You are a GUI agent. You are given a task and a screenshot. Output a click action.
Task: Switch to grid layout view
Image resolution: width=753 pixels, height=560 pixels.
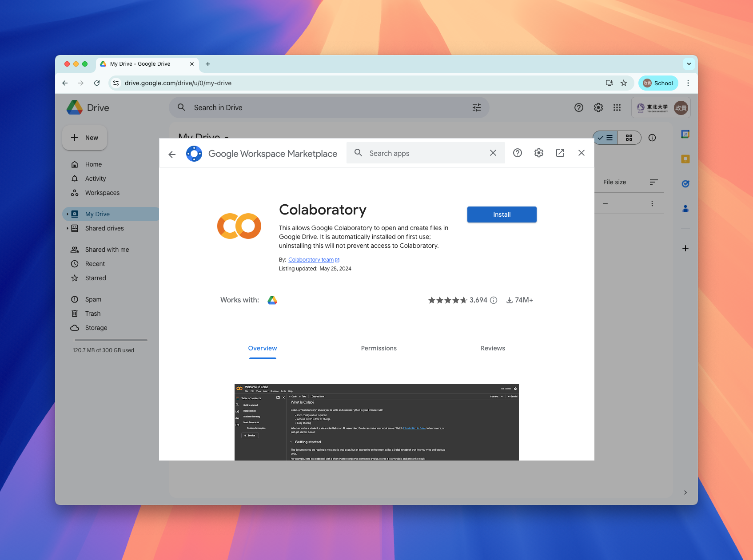point(629,138)
